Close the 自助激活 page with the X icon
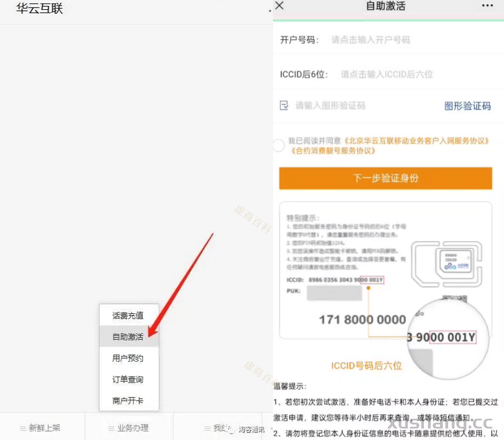 (279, 5)
